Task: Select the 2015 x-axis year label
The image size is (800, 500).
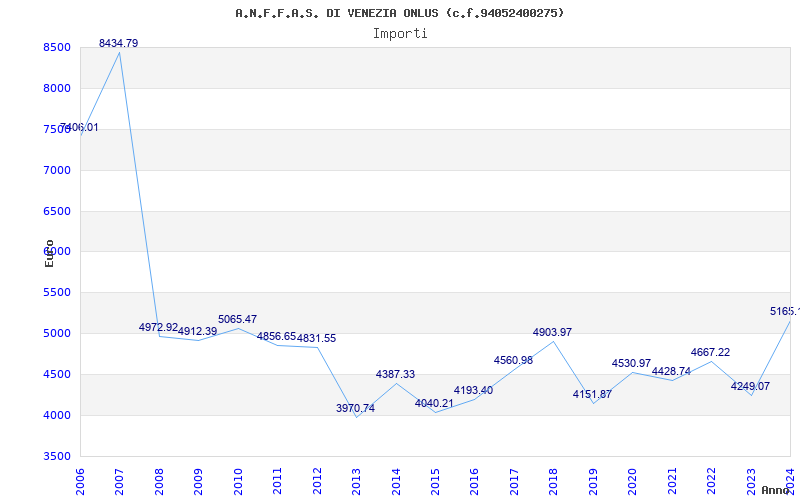Action: 435,482
